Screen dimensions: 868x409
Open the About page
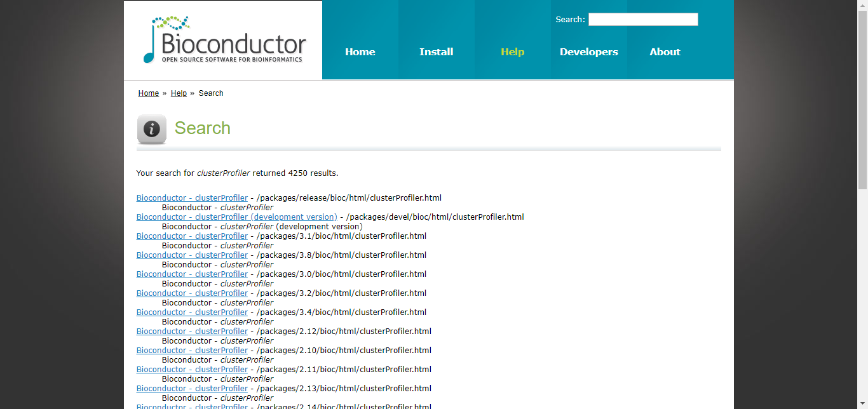(665, 52)
